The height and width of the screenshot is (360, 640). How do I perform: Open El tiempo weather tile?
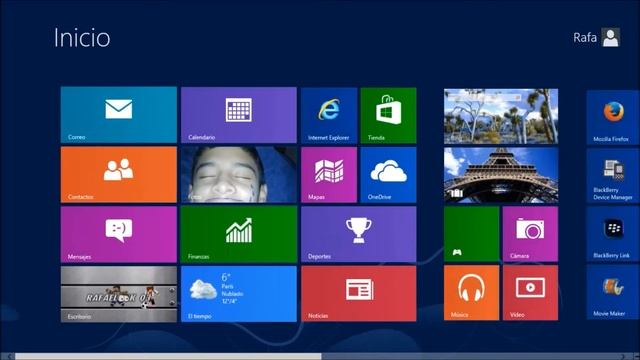click(x=239, y=294)
